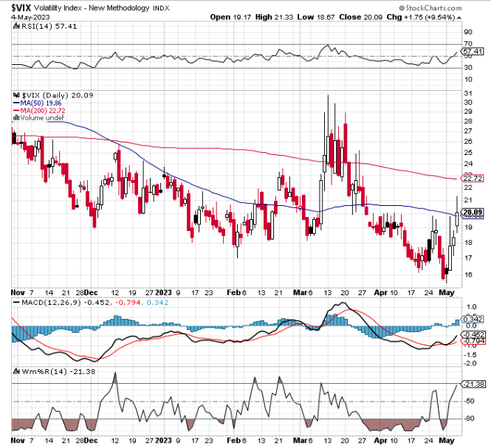Click the May label on bottom axis
Image resolution: width=491 pixels, height=448 pixels.
(447, 440)
